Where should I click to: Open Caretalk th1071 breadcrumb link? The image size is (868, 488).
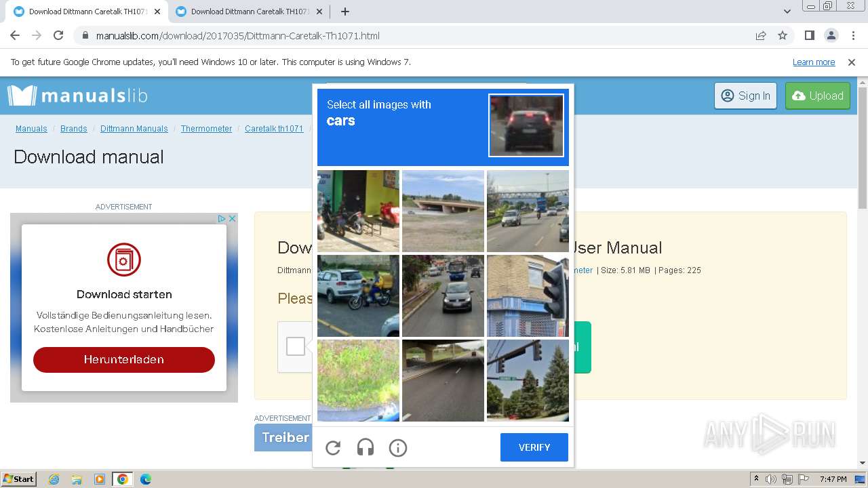point(274,129)
